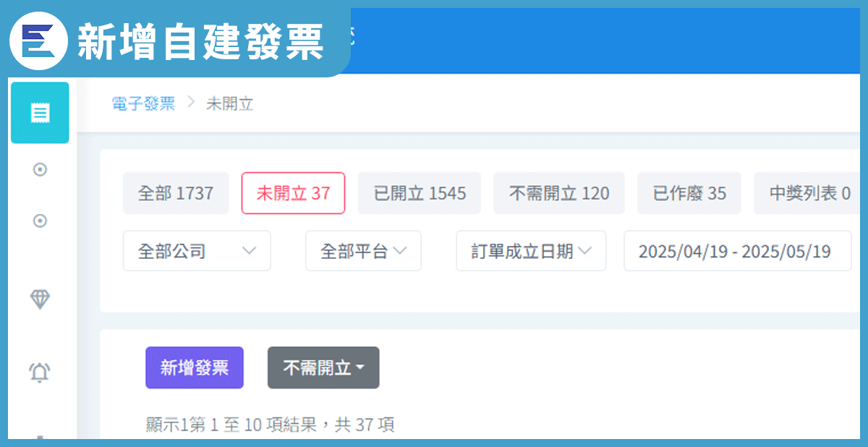
Task: Click the blue E logo icon
Action: (x=37, y=41)
